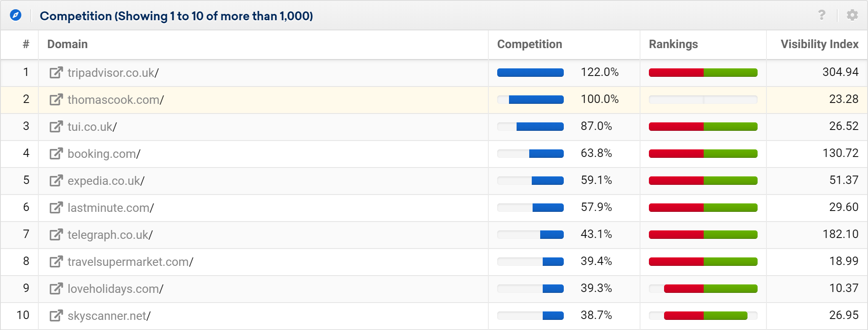Viewport: 868px width, 330px height.
Task: Open external link icon for lastminute.com
Action: click(56, 208)
